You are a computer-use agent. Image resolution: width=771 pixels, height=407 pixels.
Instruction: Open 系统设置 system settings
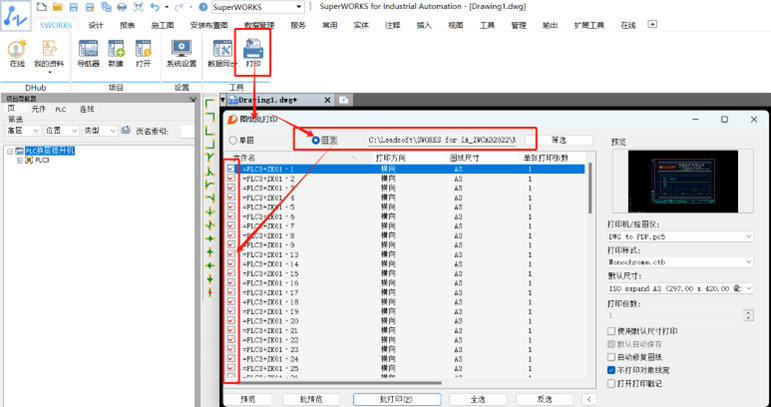(181, 53)
